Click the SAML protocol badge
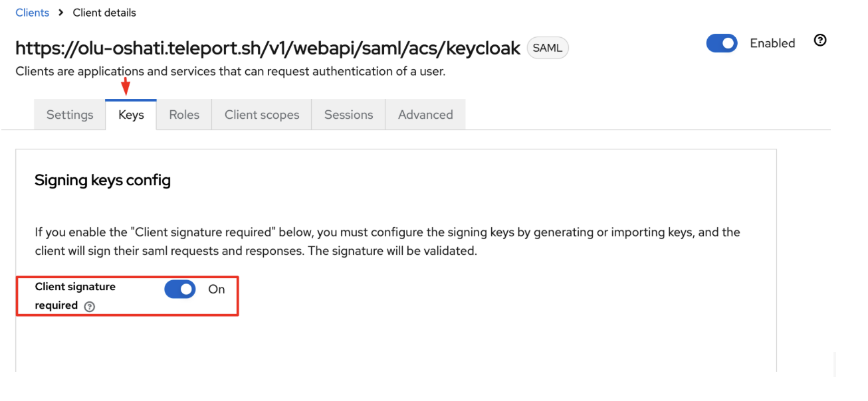 (547, 47)
